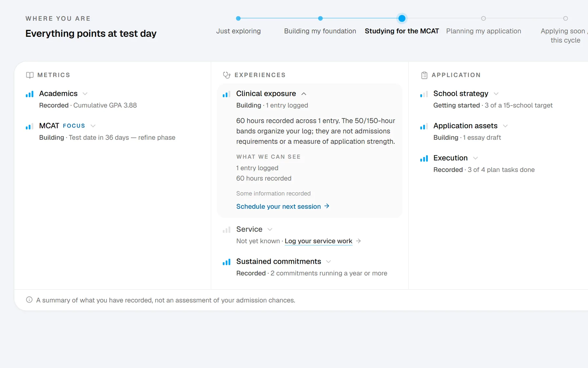The width and height of the screenshot is (588, 368).
Task: Click the School strategy bars icon
Action: point(424,94)
